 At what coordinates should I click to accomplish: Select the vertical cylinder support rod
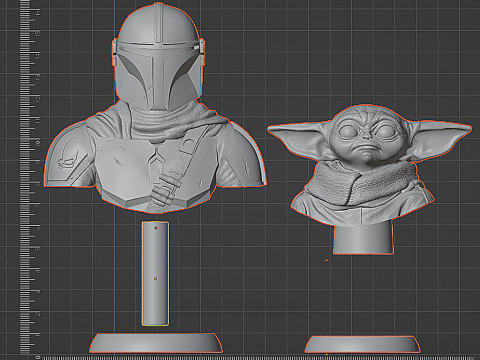click(155, 273)
